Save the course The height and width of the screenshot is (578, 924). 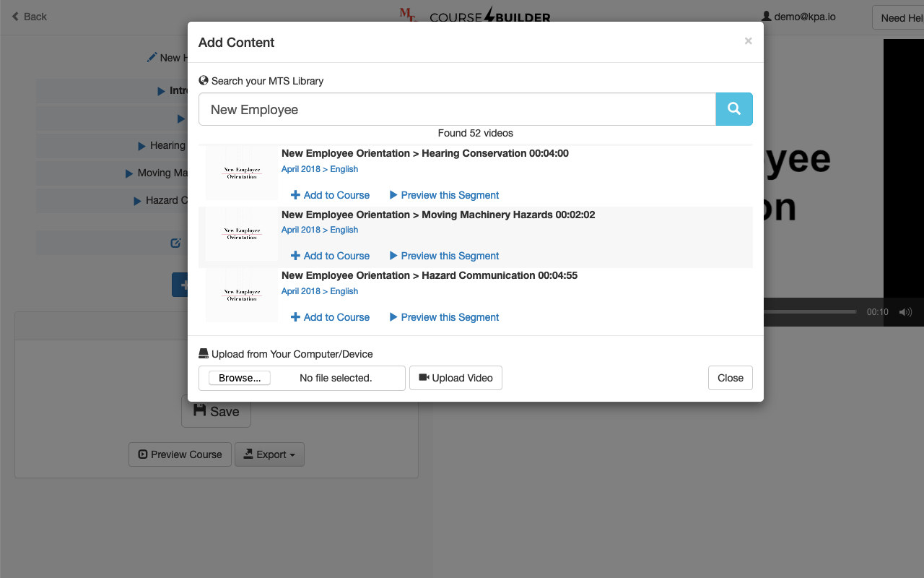(216, 411)
